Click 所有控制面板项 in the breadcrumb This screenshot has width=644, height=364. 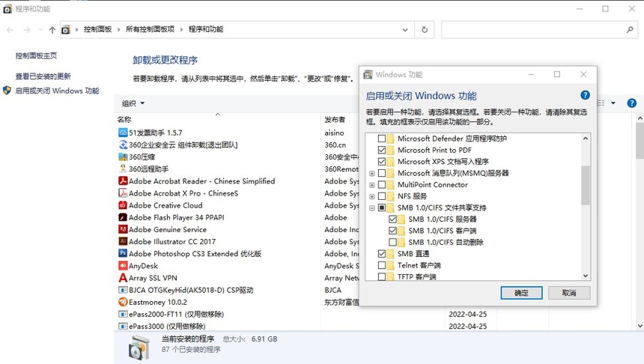pyautogui.click(x=150, y=29)
